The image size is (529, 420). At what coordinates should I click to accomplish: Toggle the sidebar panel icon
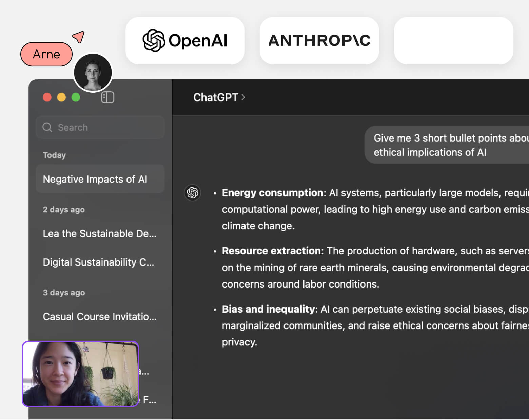[107, 98]
